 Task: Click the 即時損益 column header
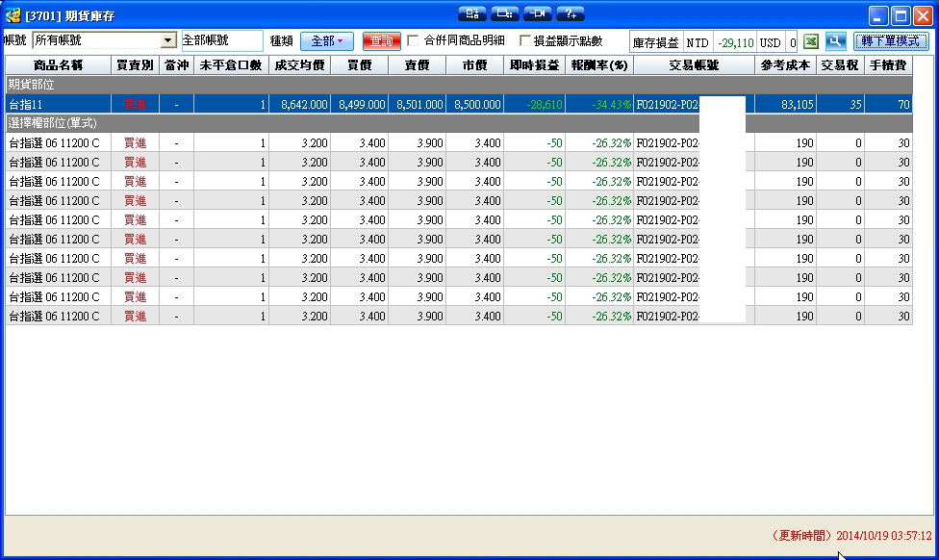click(534, 65)
